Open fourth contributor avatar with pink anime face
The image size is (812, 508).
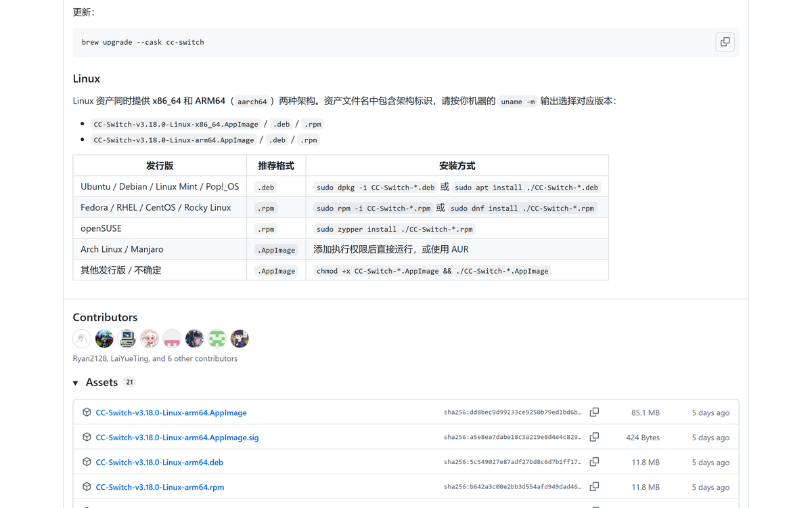(x=150, y=339)
